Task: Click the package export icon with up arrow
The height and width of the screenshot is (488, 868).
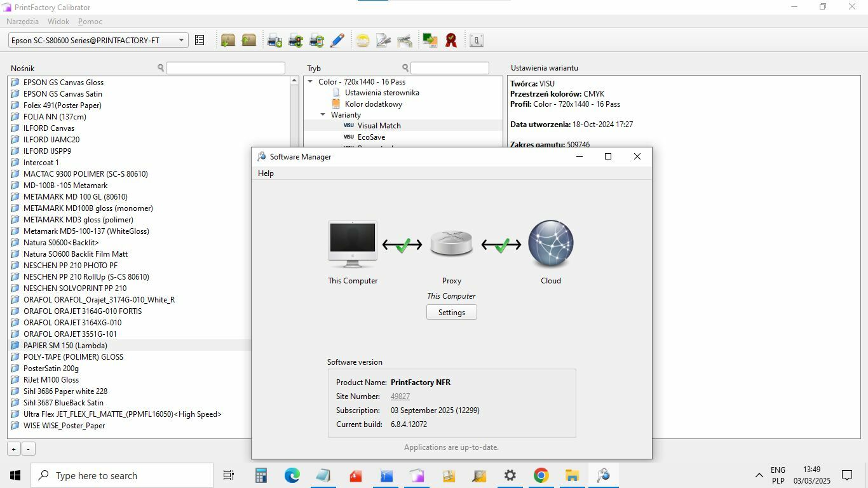Action: [248, 41]
